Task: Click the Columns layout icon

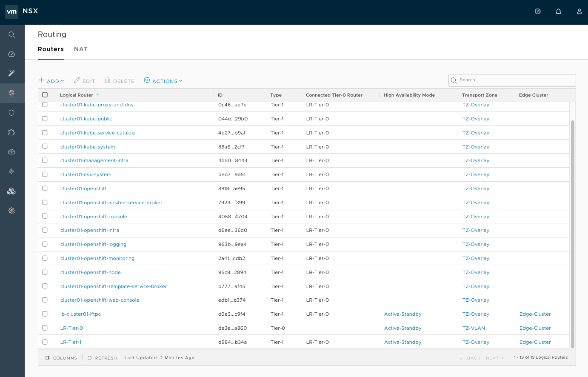Action: point(48,358)
